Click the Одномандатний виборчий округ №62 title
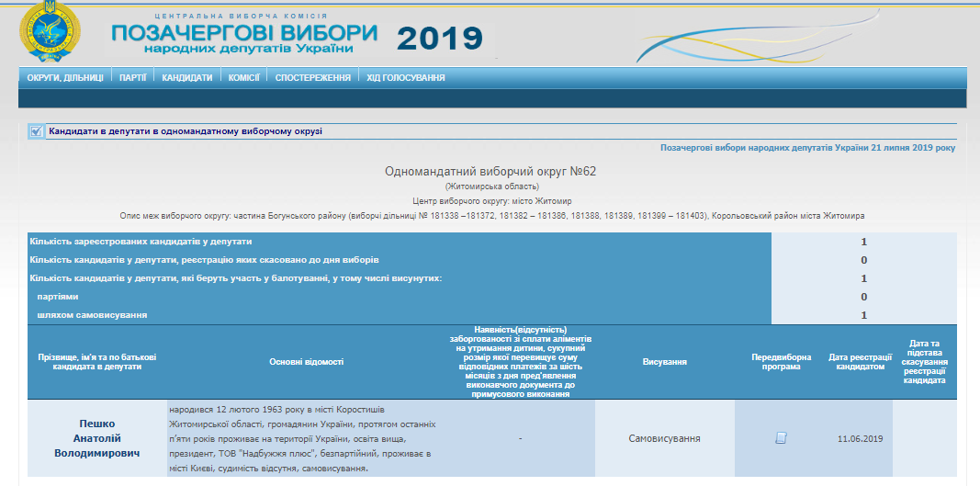The image size is (980, 486). pyautogui.click(x=490, y=172)
